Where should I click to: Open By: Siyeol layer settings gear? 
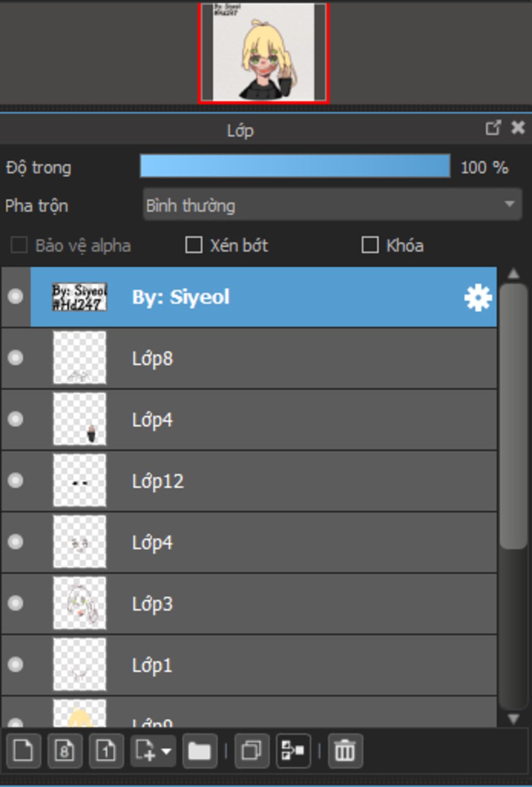[477, 297]
